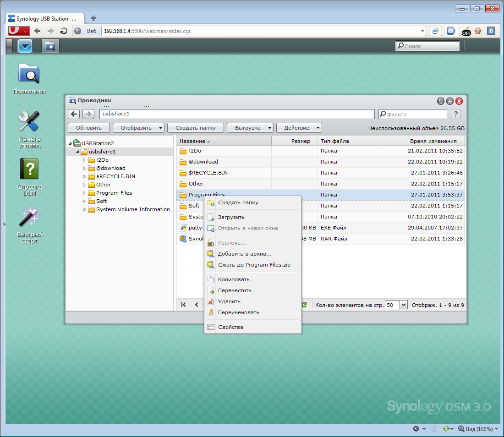Go forward in the Проводник window
This screenshot has width=504, height=437.
click(x=88, y=114)
